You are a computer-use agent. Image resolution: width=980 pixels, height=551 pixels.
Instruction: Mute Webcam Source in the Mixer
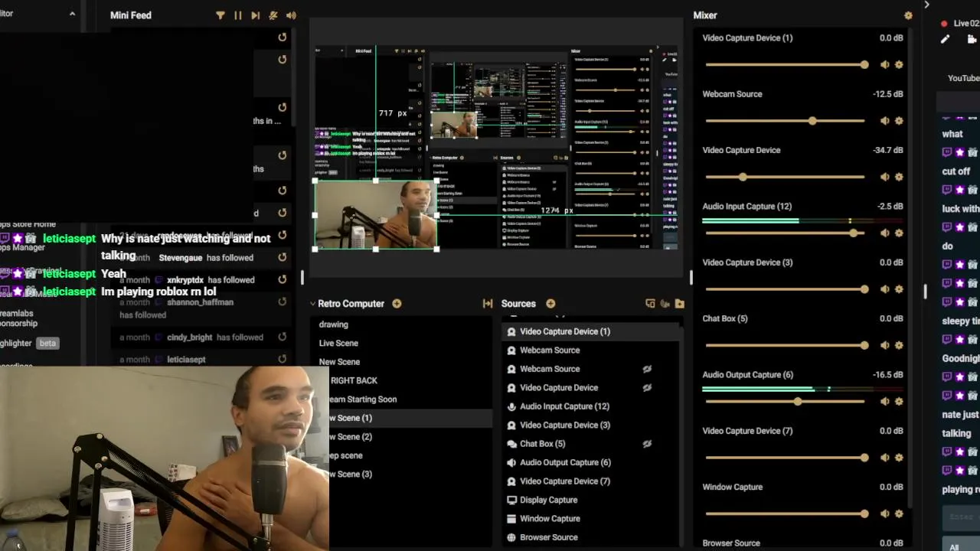[x=885, y=121]
